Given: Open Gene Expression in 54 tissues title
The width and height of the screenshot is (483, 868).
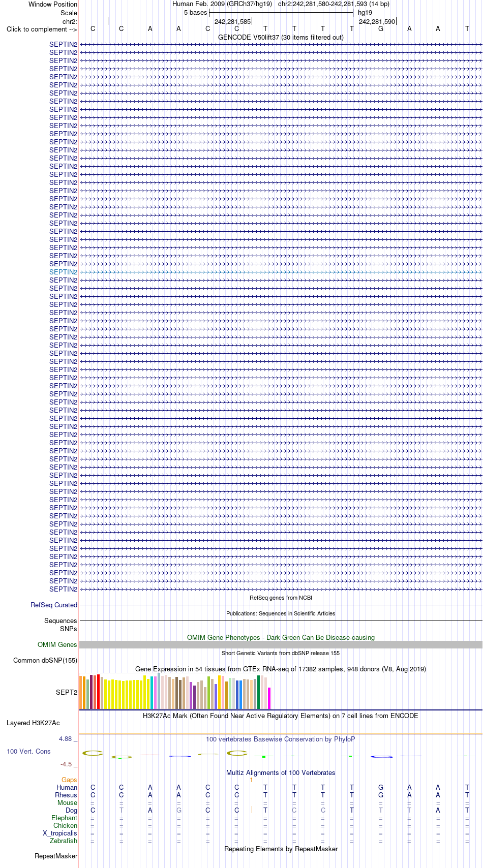Looking at the screenshot, I should (281, 669).
